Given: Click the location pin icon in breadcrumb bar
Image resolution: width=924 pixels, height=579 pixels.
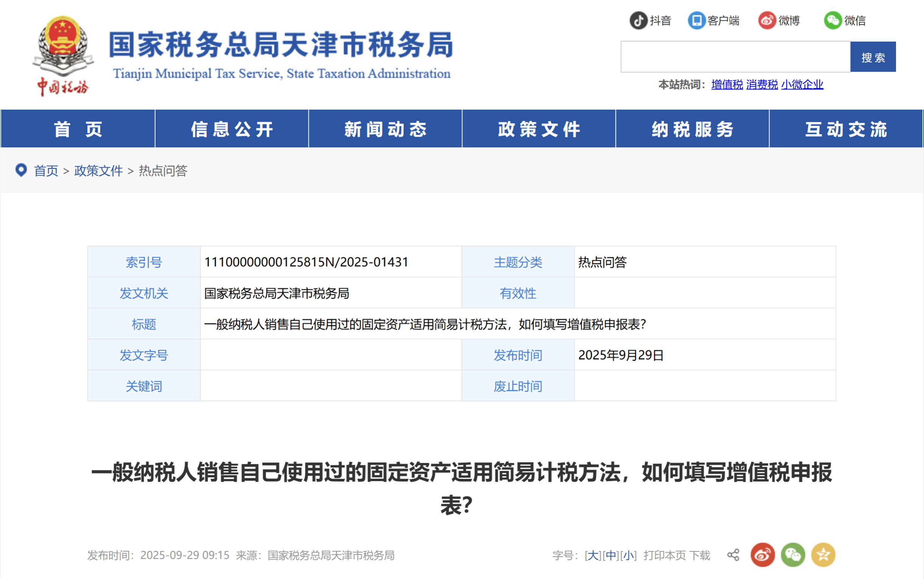Looking at the screenshot, I should [21, 171].
